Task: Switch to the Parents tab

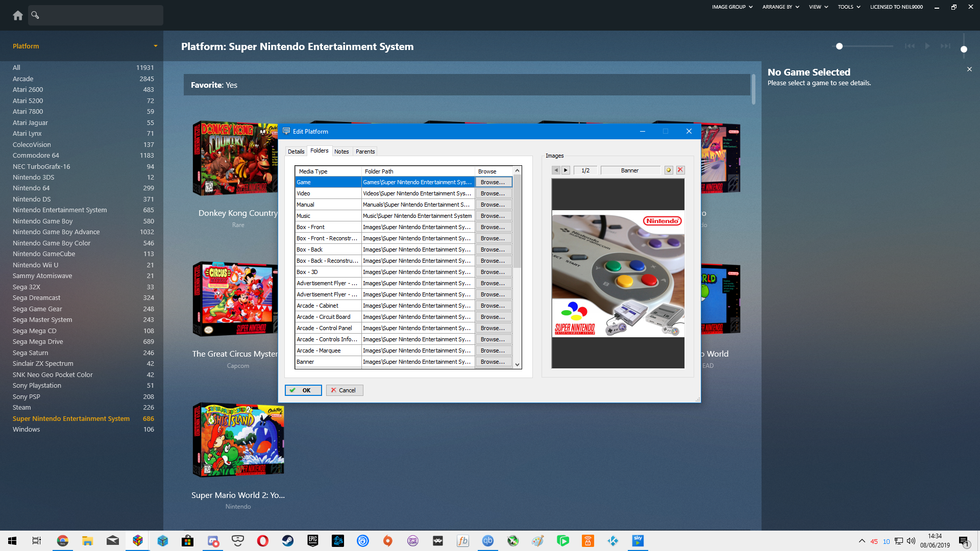Action: click(365, 152)
